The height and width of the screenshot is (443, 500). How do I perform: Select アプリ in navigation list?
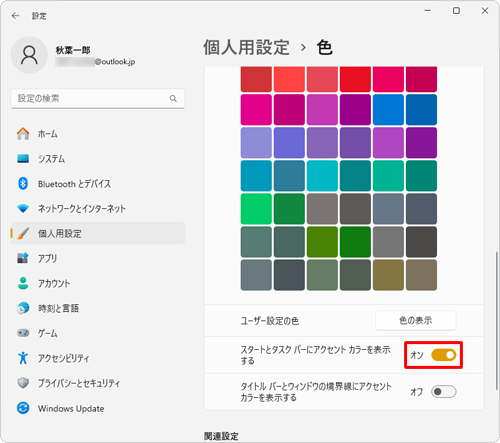coord(98,258)
